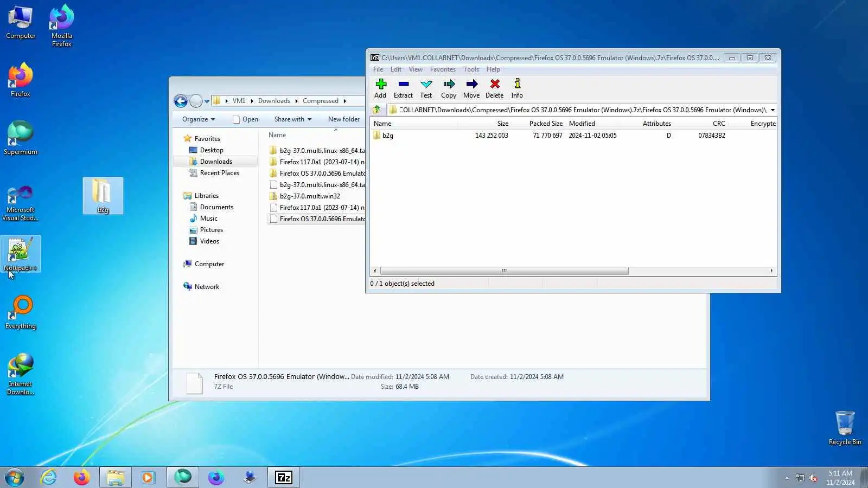The image size is (868, 488).
Task: Expand the Compressed breadcrumb arrow in Explorer
Action: click(x=344, y=101)
